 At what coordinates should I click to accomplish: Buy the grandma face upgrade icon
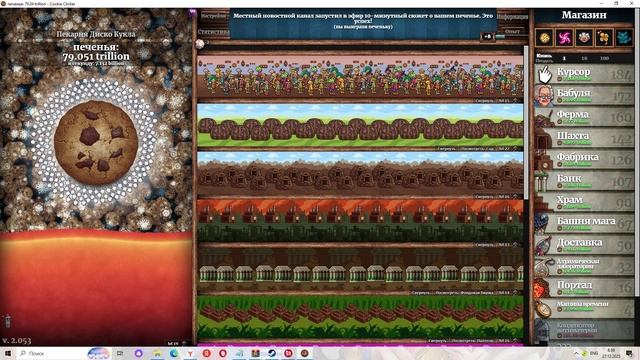[584, 38]
